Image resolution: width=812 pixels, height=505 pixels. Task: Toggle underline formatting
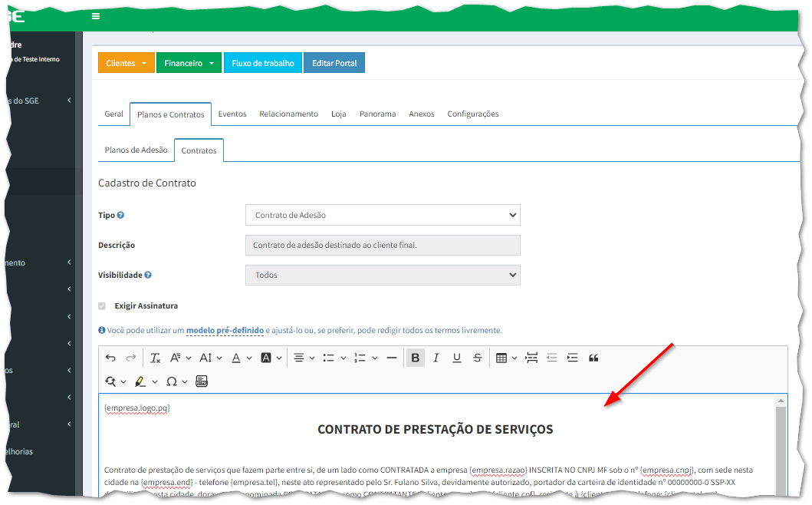click(x=457, y=358)
